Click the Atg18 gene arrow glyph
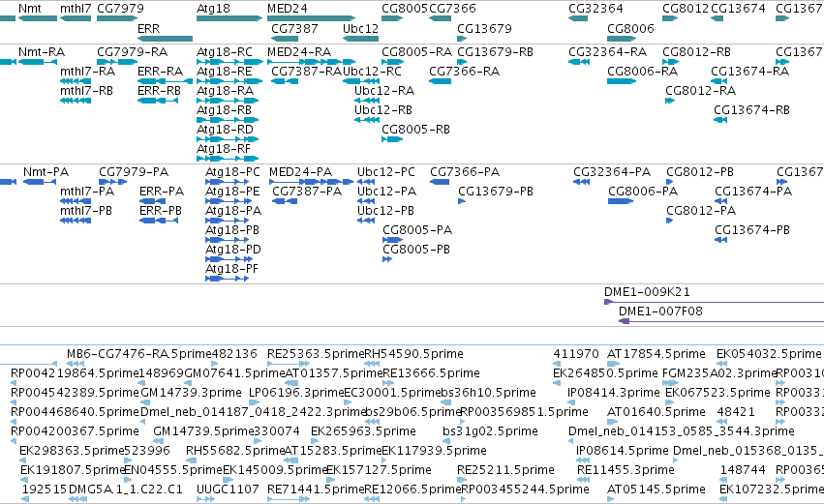The height and width of the screenshot is (504, 824). coord(229,18)
